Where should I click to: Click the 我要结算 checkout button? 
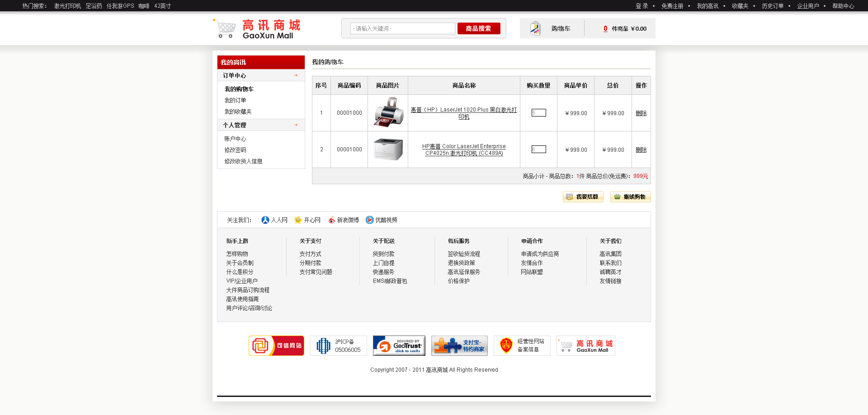pos(583,197)
